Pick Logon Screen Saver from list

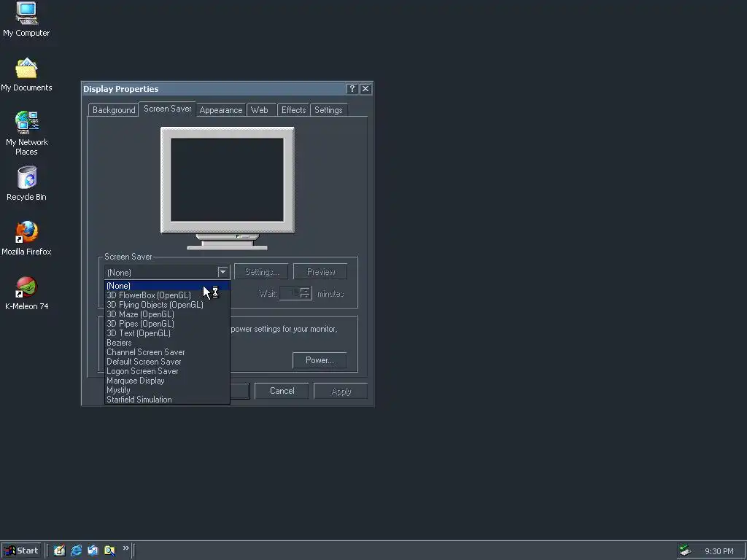point(167,371)
